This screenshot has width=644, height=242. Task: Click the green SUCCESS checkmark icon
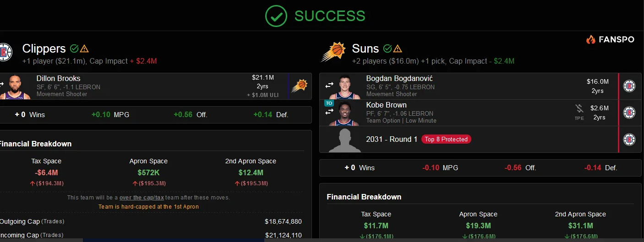[x=276, y=16]
